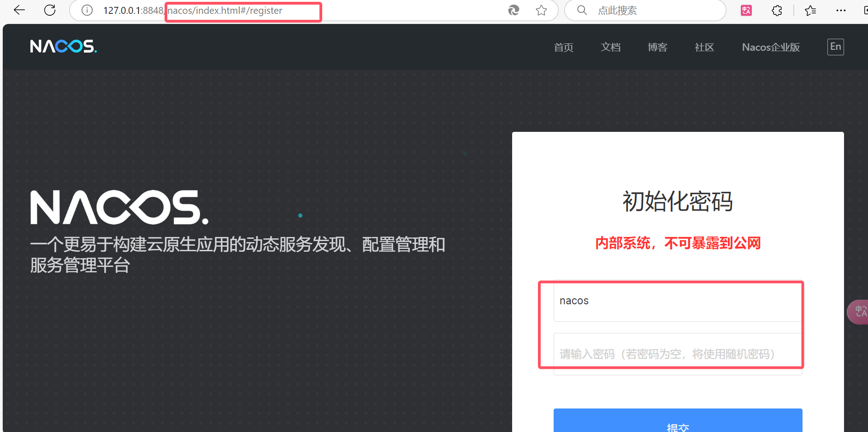Reload the page with refresh icon
This screenshot has width=868, height=432.
pos(50,10)
